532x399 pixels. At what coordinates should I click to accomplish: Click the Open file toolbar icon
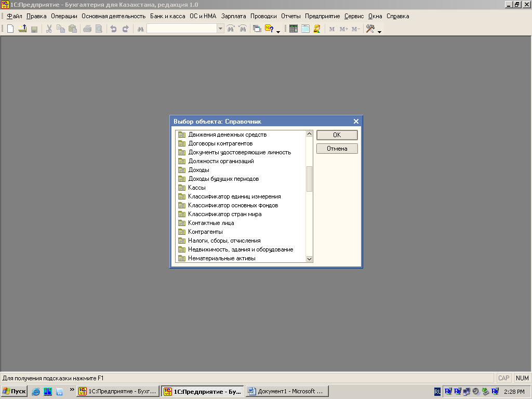[x=22, y=29]
